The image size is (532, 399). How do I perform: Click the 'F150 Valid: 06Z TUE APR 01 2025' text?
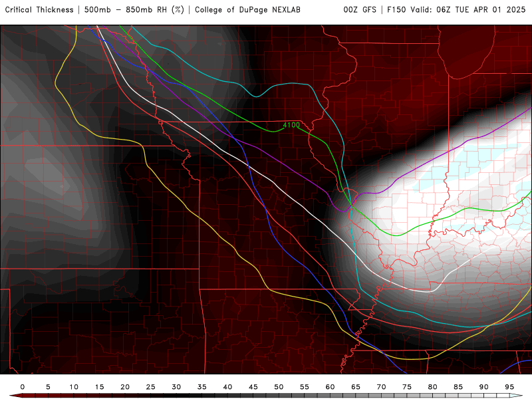tap(456, 10)
